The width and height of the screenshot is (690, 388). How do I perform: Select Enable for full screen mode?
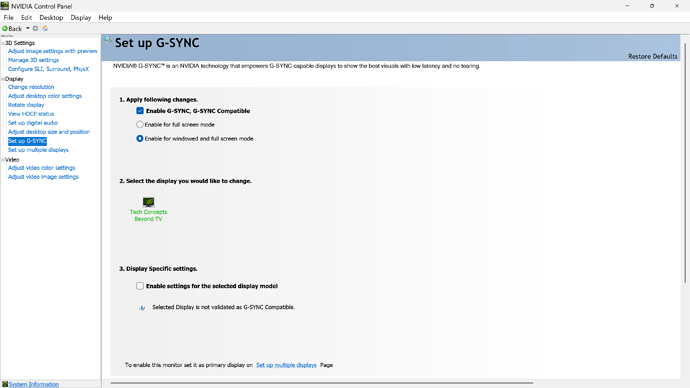[140, 124]
